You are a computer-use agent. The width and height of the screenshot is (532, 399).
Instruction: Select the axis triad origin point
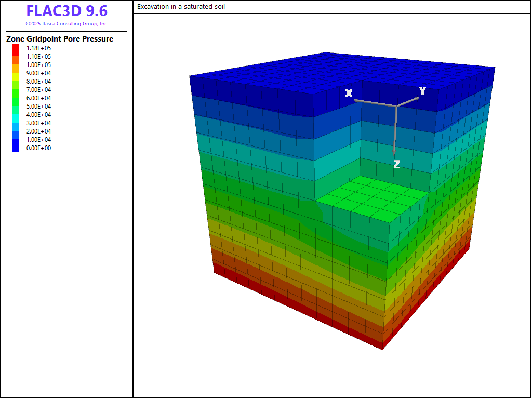point(396,106)
